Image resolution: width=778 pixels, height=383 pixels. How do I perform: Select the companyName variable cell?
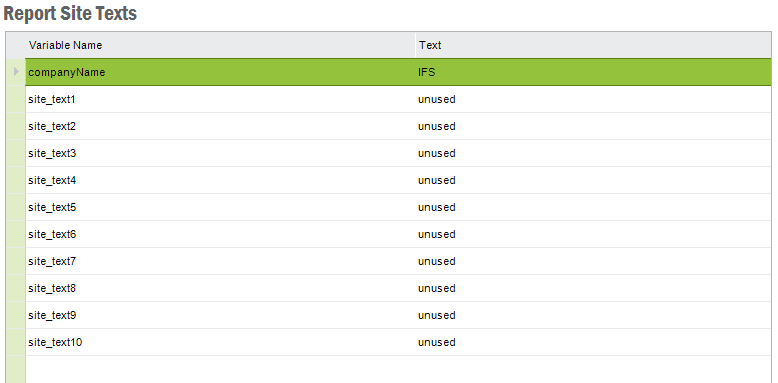[x=220, y=72]
